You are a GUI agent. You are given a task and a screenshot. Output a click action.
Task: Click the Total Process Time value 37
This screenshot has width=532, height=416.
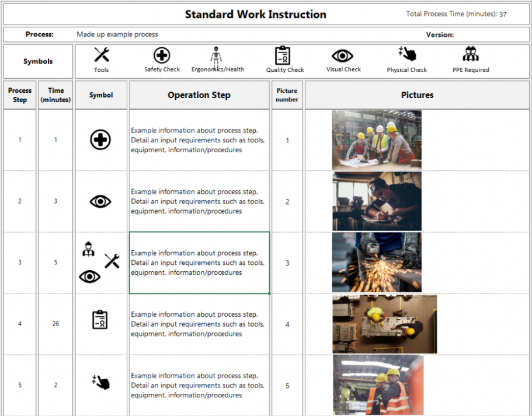click(503, 15)
